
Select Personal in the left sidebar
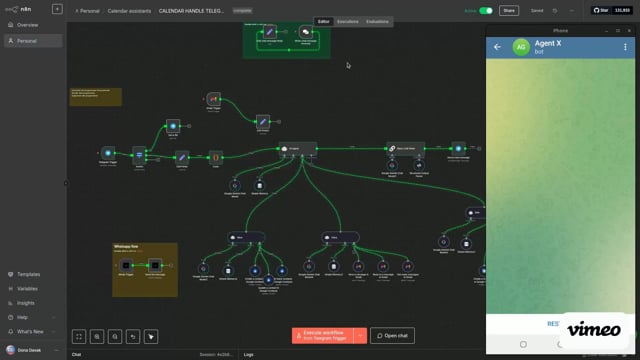(x=33, y=41)
